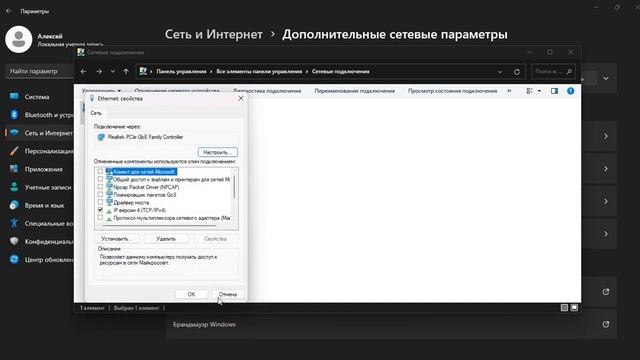Screen dimensions: 640x360
Task: Click the change view icon in Explorer toolbar
Action: [x=529, y=91]
